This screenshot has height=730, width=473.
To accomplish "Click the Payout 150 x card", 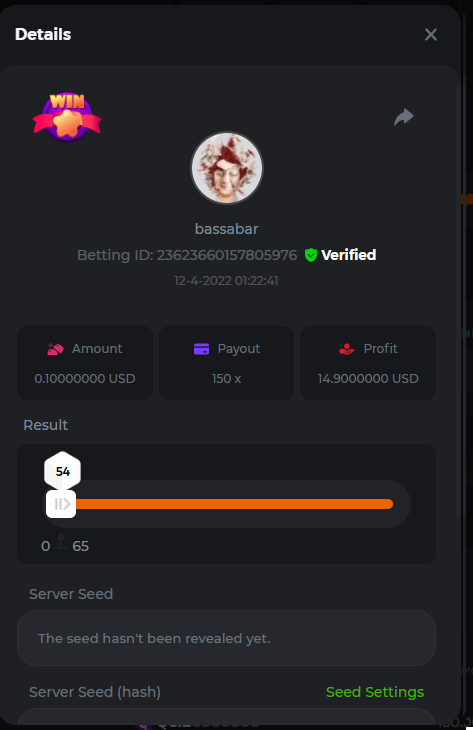I will click(226, 363).
